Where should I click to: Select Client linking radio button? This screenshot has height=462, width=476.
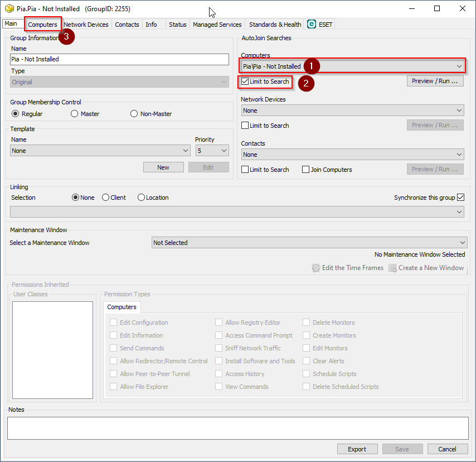(x=105, y=198)
